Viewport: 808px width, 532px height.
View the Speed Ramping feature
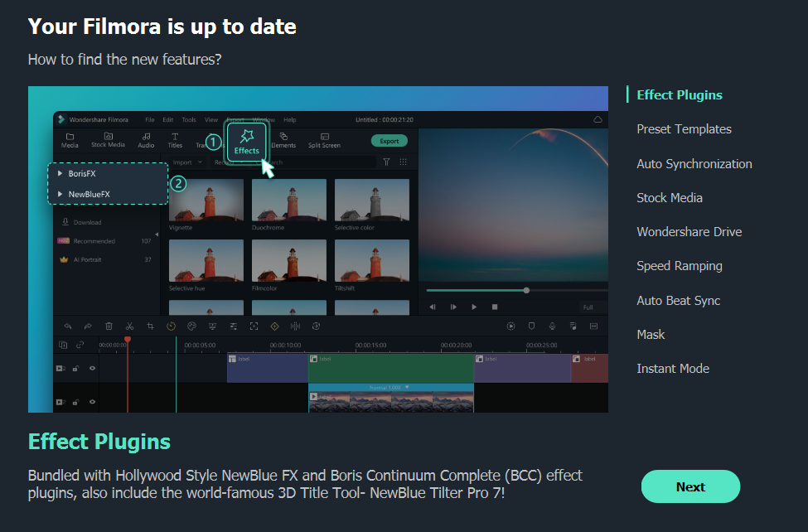(x=680, y=266)
